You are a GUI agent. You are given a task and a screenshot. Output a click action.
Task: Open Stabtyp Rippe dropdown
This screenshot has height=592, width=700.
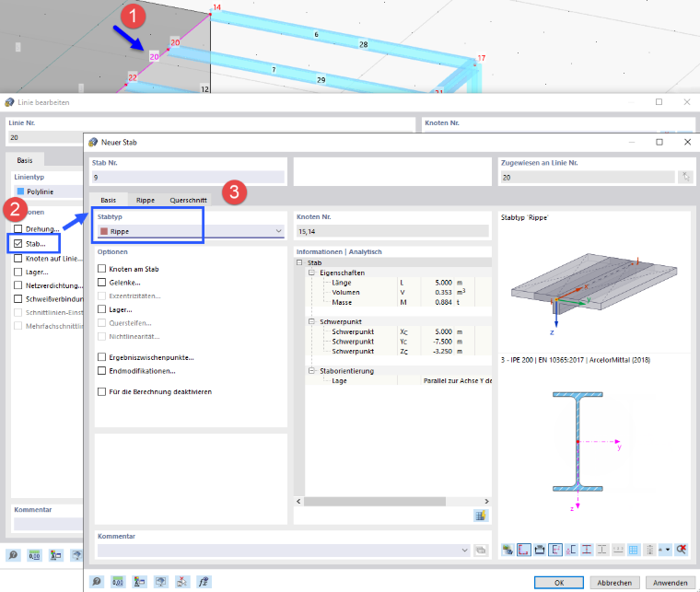[278, 231]
